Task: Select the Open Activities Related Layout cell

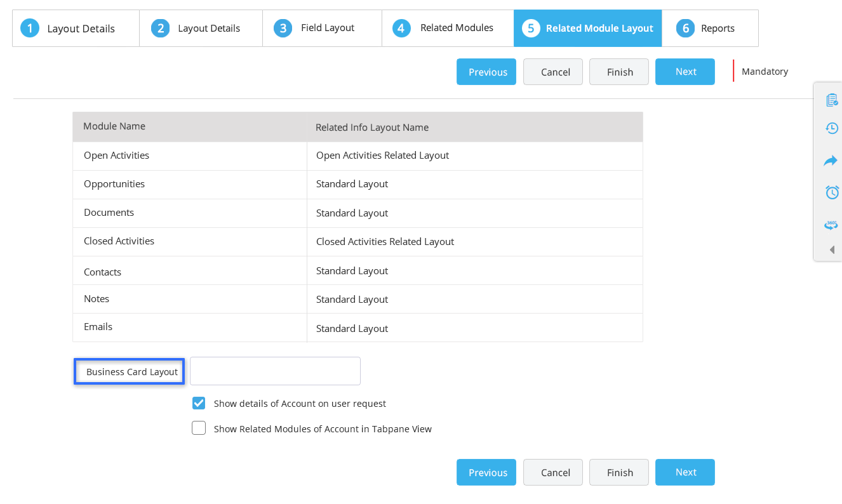Action: point(382,155)
